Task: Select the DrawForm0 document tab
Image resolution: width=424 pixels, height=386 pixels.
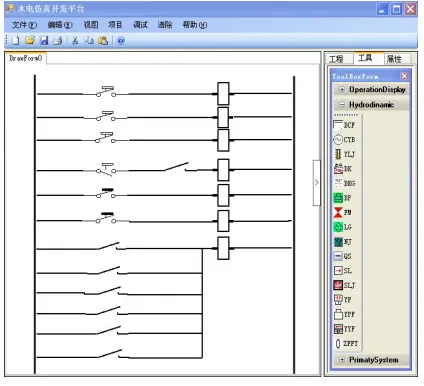Action: coord(26,58)
